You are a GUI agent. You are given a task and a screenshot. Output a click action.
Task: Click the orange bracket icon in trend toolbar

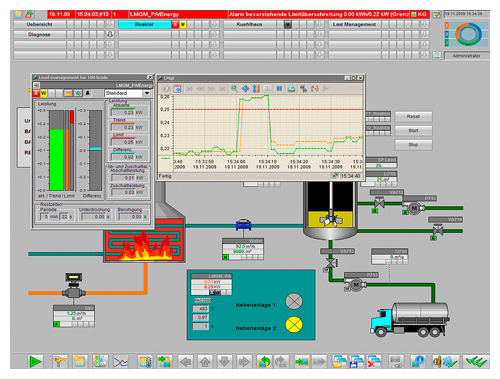pos(314,89)
